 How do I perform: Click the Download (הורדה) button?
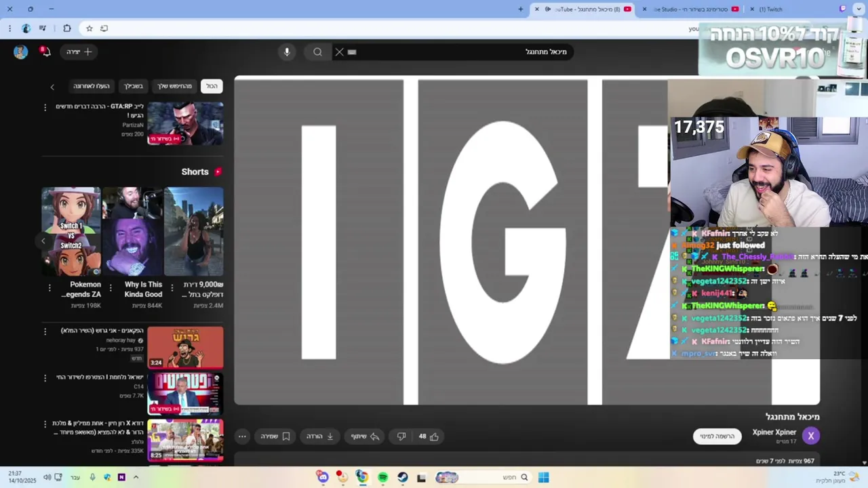point(321,436)
